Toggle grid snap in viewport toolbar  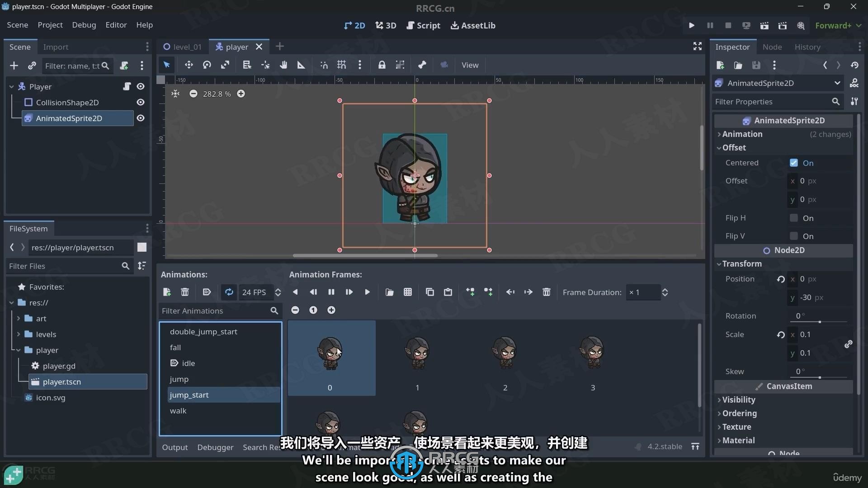pos(342,65)
